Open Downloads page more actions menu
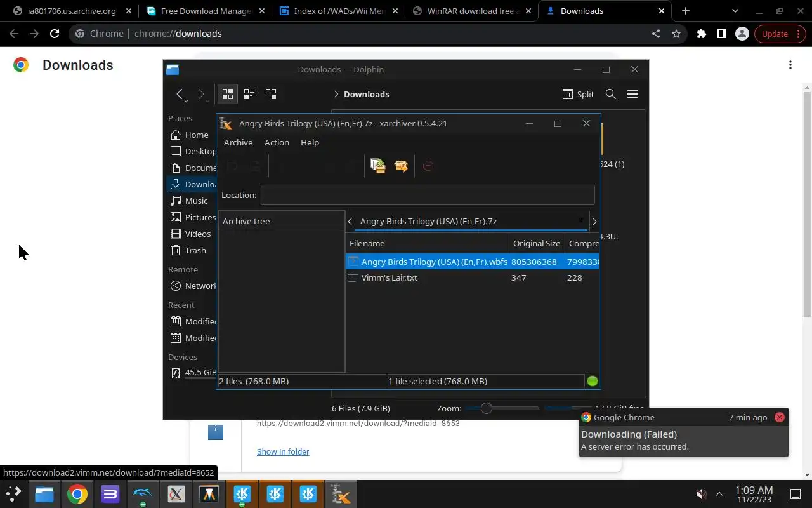The width and height of the screenshot is (812, 508). coord(790,65)
